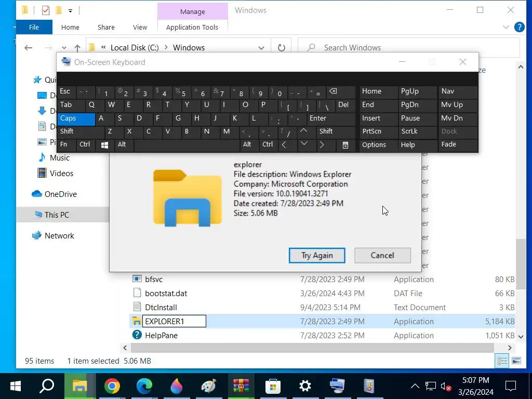Open the address bar history dropdown

point(261,48)
